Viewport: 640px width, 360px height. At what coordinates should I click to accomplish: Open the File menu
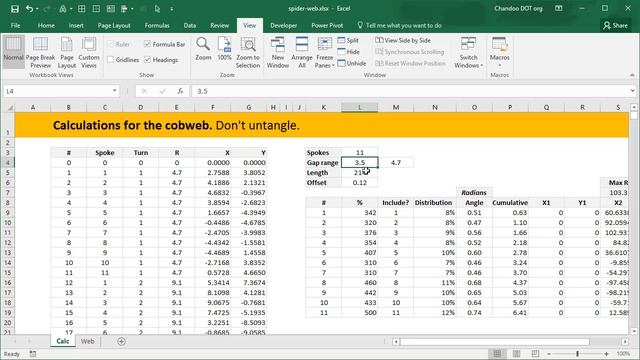(x=16, y=25)
